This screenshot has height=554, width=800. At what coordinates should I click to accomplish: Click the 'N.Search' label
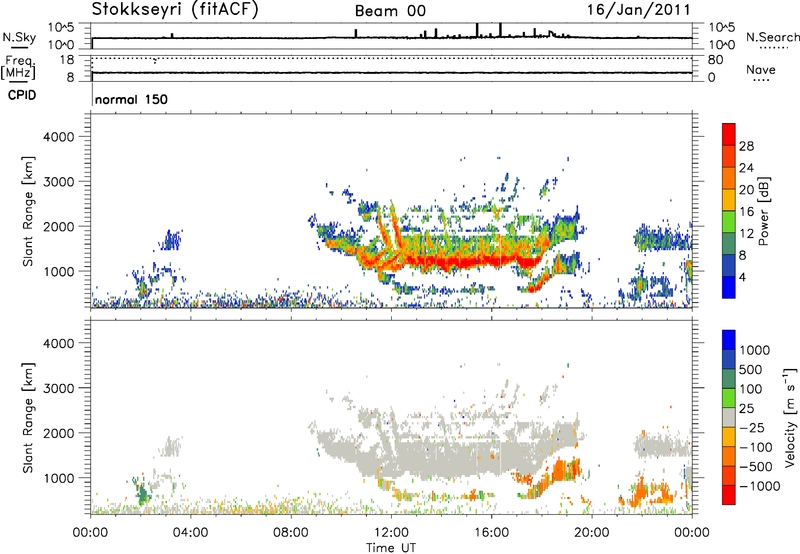(x=772, y=37)
